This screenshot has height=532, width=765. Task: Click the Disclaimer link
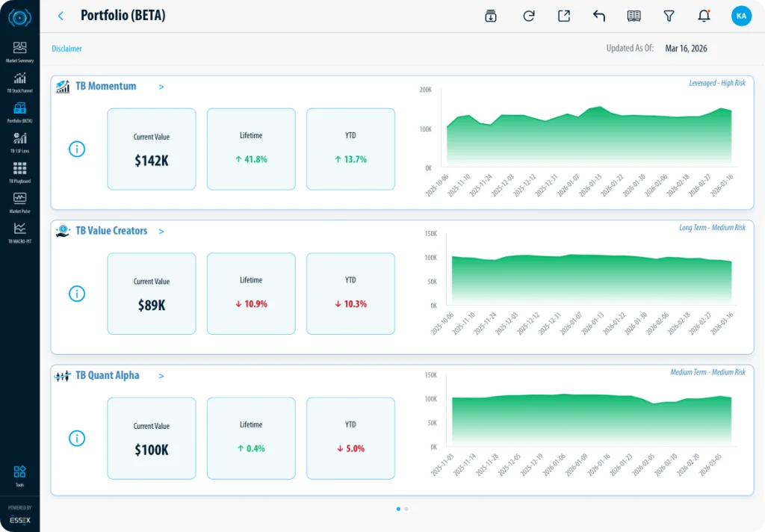pyautogui.click(x=66, y=49)
